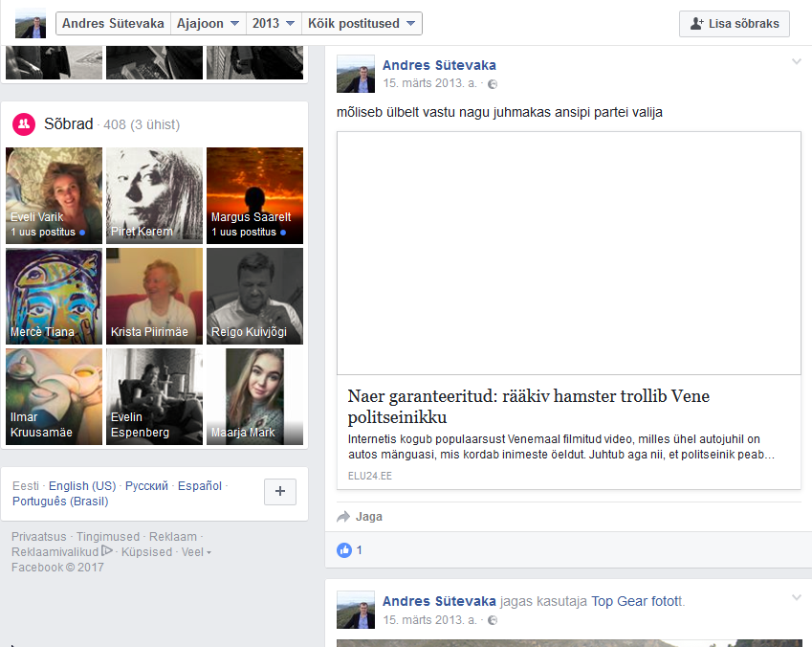The width and height of the screenshot is (812, 647).
Task: Click the first post's date 15. märts 2013
Action: click(429, 83)
